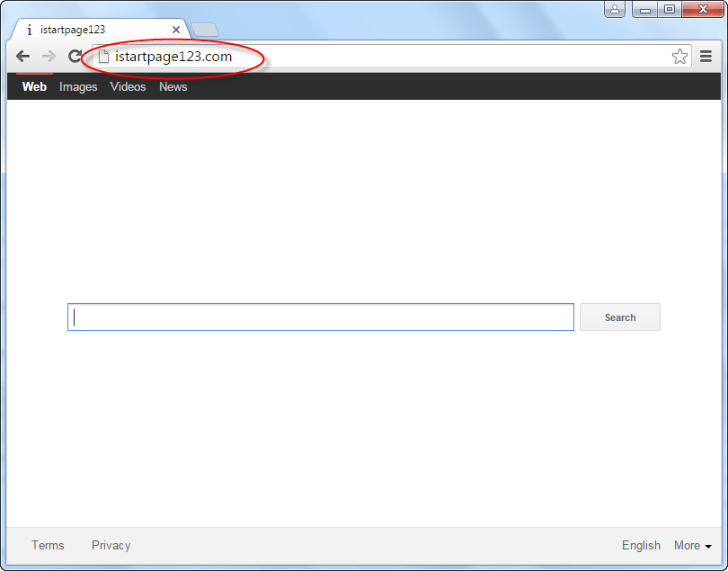
Task: Open the Chrome hamburger menu
Action: point(706,57)
